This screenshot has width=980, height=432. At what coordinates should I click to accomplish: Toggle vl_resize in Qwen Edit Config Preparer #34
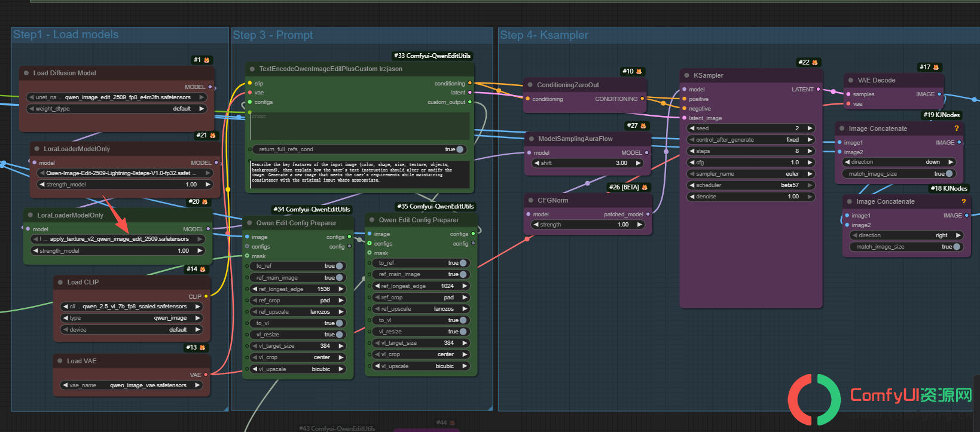(x=339, y=335)
